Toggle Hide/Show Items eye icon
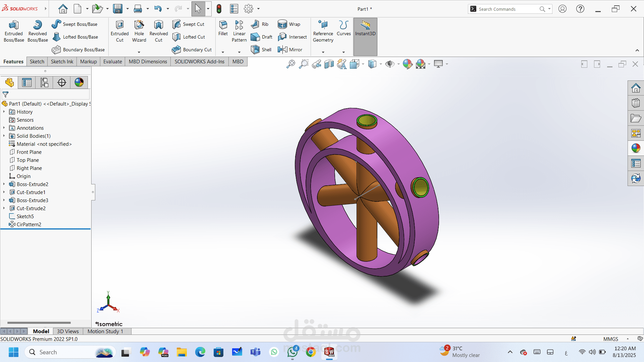 pyautogui.click(x=390, y=64)
